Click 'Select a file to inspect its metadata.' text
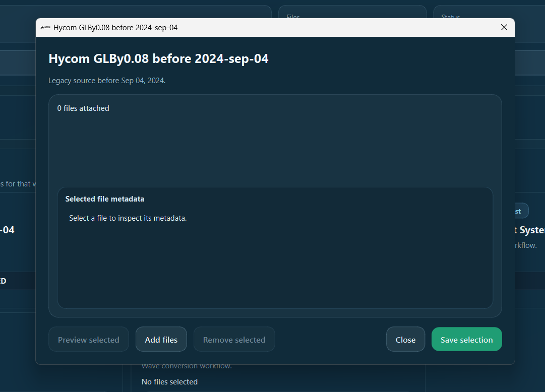The height and width of the screenshot is (392, 545). pos(128,218)
